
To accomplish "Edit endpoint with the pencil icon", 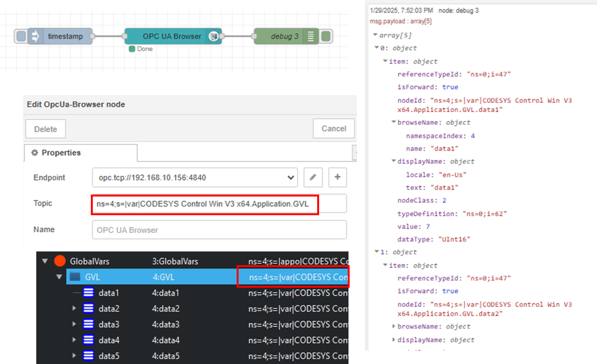I will pyautogui.click(x=313, y=177).
